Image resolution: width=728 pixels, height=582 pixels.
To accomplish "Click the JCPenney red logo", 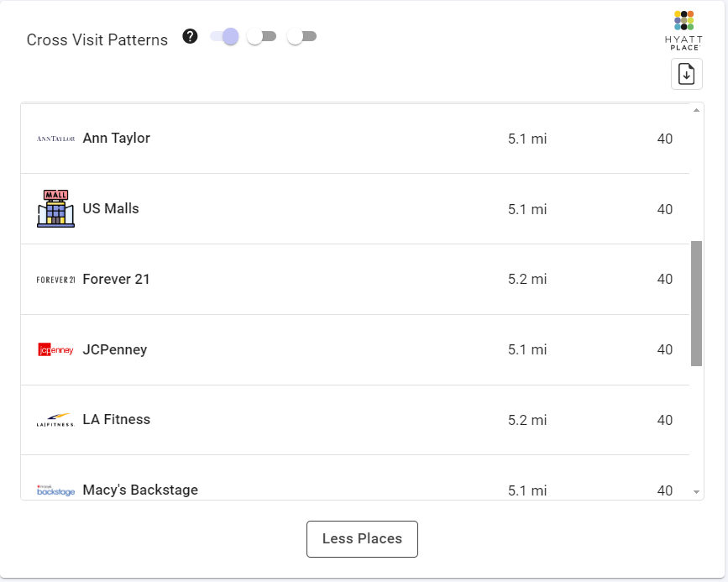I will [56, 349].
